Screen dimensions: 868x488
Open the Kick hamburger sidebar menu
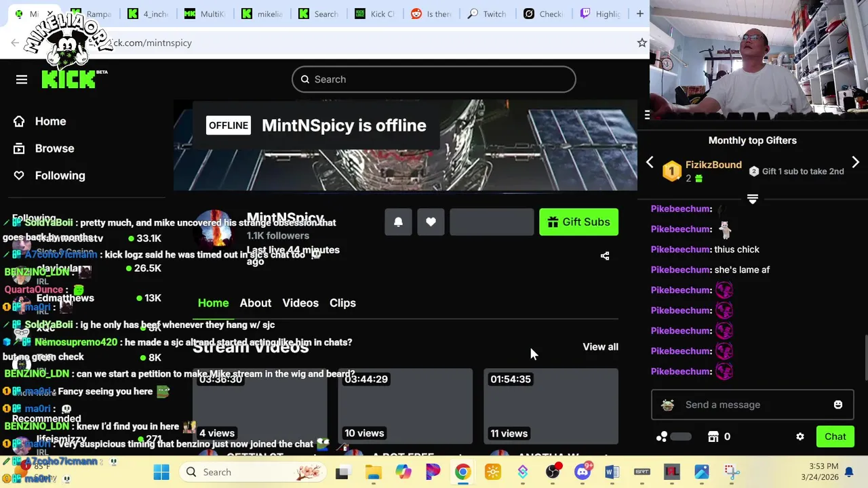point(22,79)
